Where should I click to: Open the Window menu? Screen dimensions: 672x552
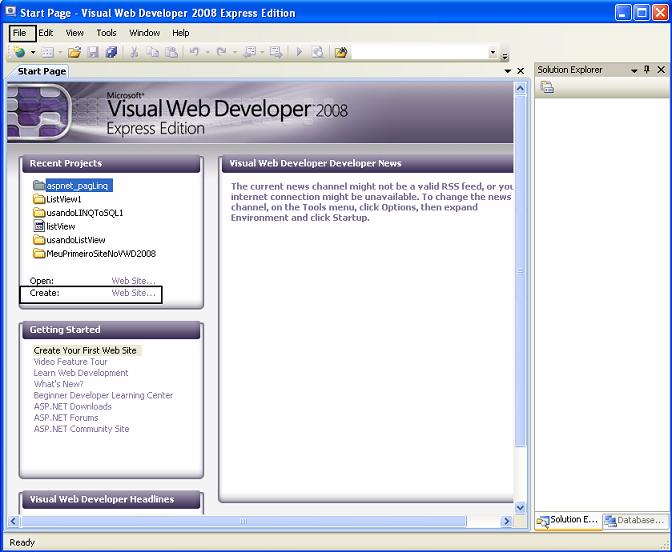[144, 33]
